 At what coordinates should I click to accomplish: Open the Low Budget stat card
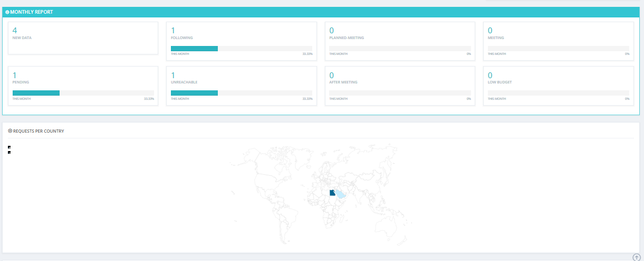(x=559, y=86)
